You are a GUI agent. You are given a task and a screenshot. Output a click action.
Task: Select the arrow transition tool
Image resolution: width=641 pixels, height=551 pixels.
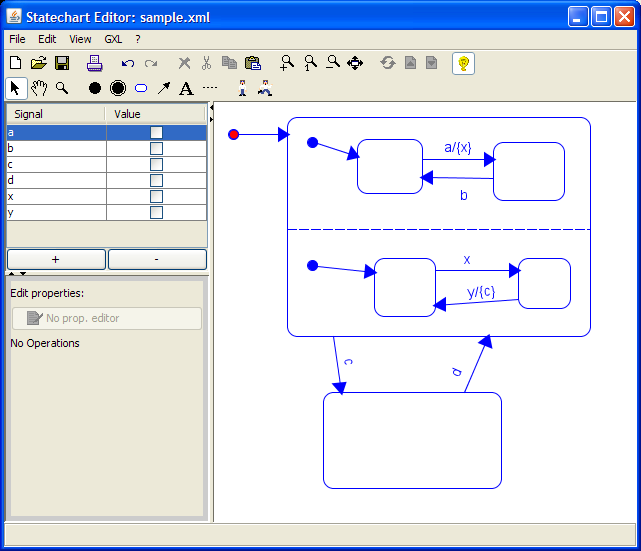click(x=163, y=88)
